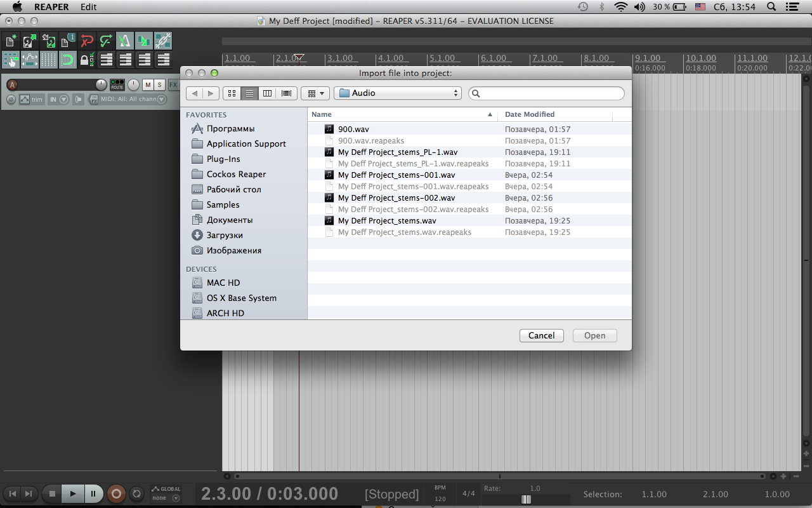Open the Audio folder path popup

398,93
